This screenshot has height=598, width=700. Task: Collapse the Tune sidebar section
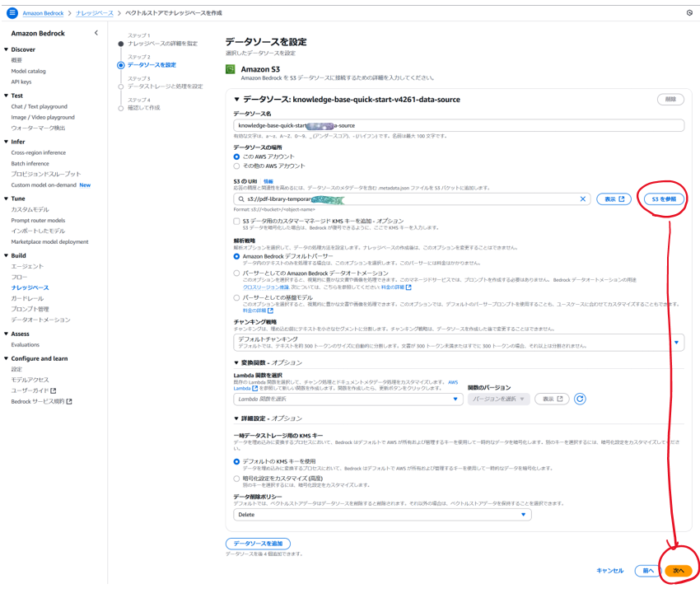coord(7,199)
